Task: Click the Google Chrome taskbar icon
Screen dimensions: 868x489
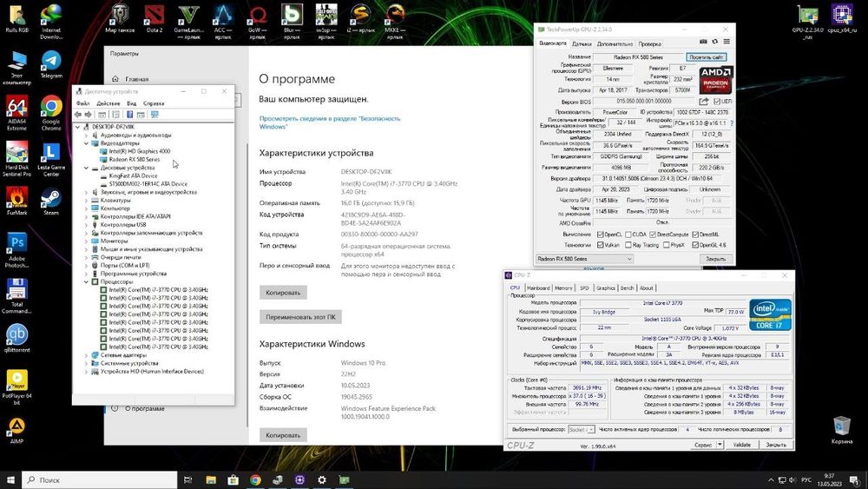Action: point(255,479)
